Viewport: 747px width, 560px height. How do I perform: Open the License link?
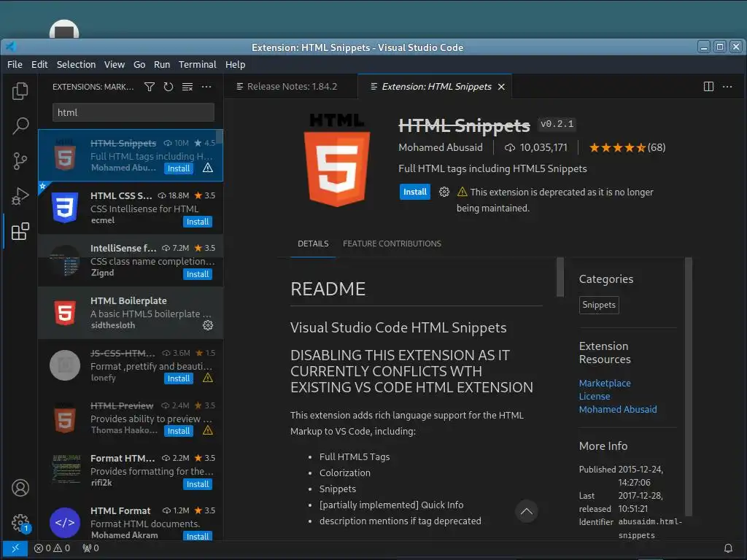pos(594,396)
